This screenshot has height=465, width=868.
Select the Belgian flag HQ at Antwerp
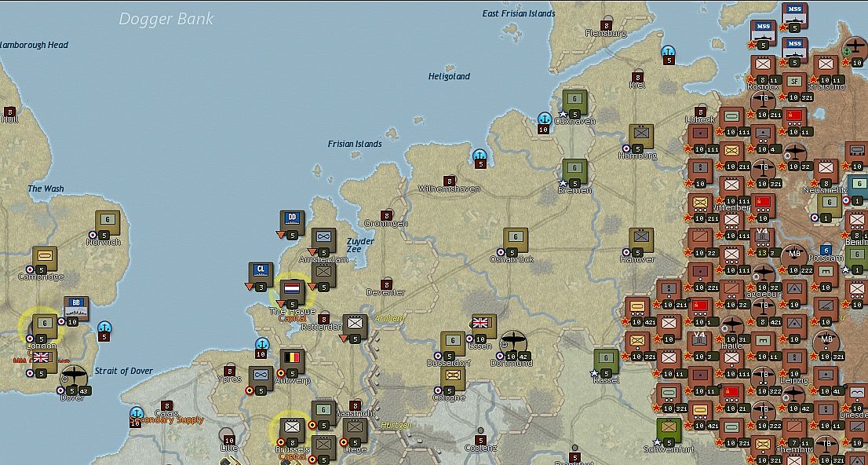click(x=292, y=361)
